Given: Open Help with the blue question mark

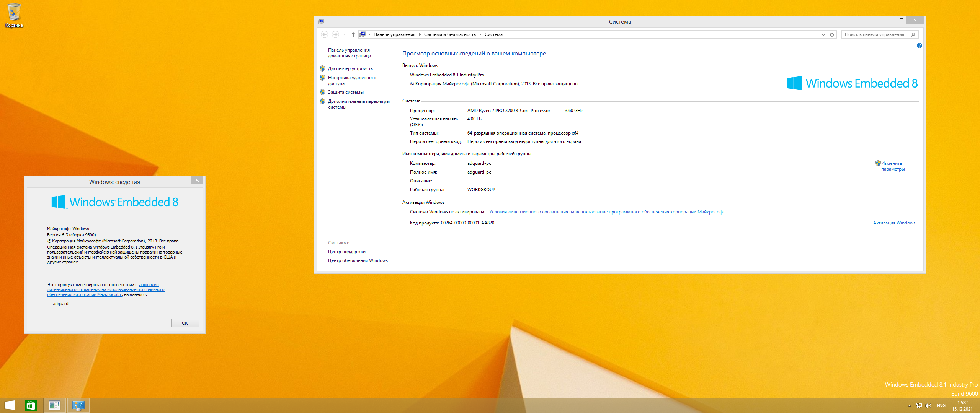Looking at the screenshot, I should 919,46.
